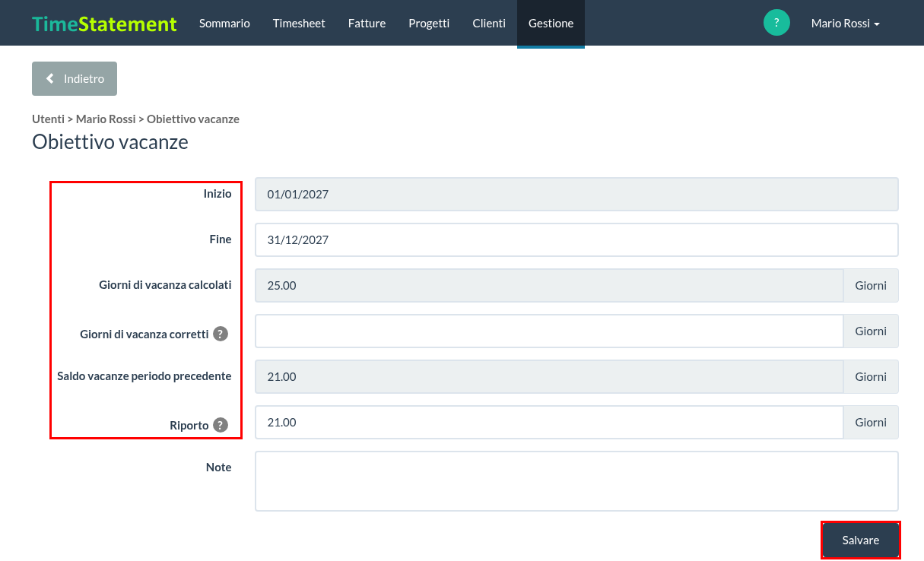
Task: Save the form with Salvare
Action: 861,540
